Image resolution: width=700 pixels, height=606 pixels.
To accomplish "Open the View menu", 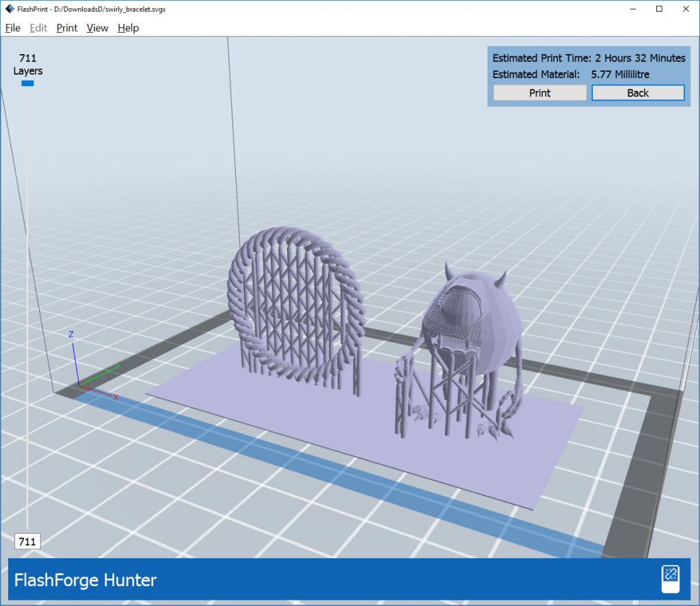I will (98, 28).
